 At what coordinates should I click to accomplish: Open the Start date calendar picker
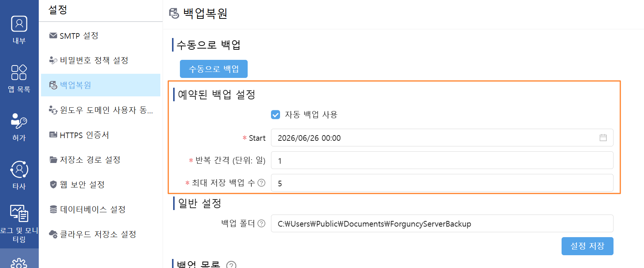pyautogui.click(x=603, y=138)
